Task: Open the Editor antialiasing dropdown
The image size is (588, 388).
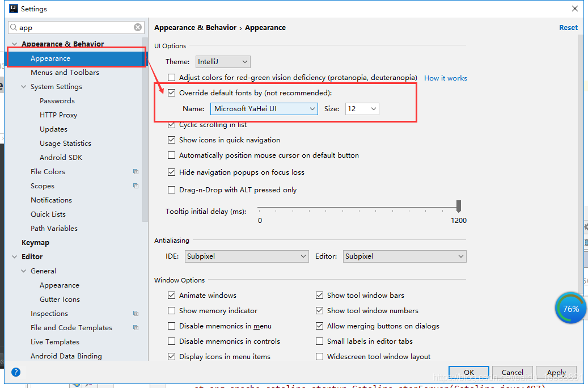Action: [404, 256]
